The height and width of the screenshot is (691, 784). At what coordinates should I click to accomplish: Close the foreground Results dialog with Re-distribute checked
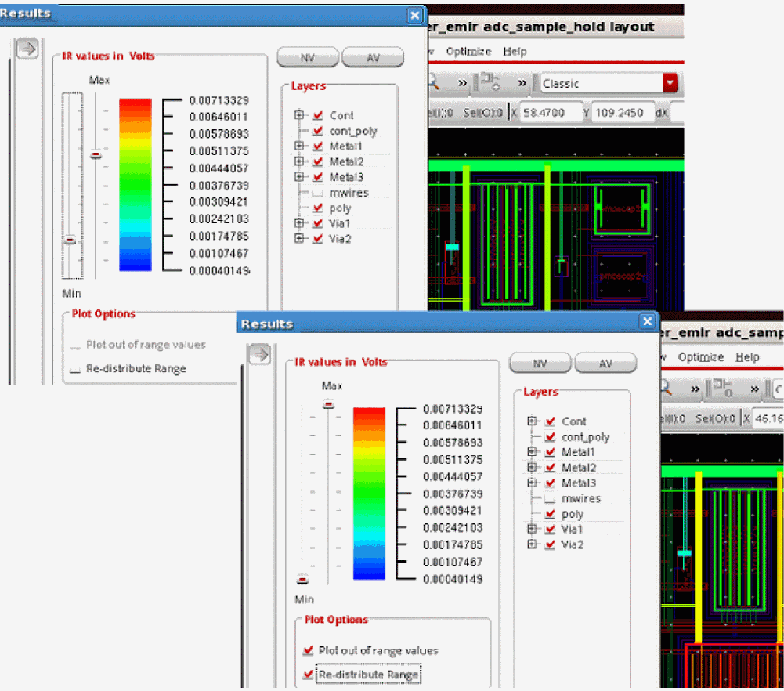pyautogui.click(x=647, y=322)
